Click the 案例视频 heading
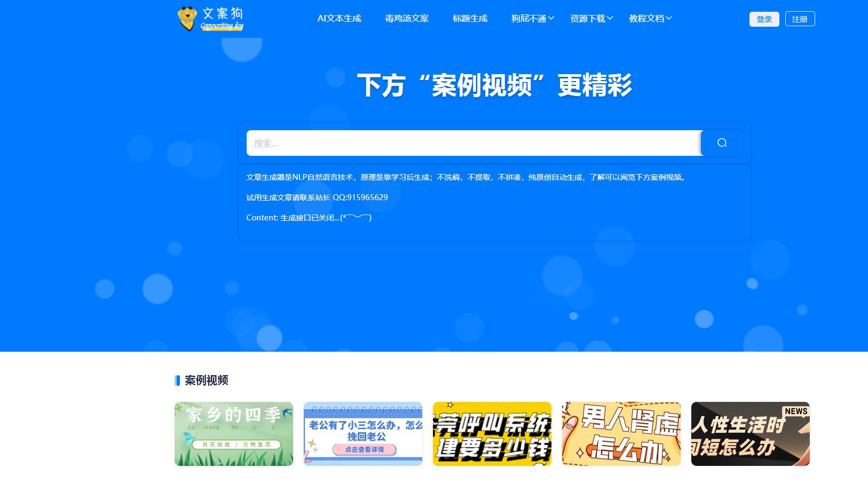Viewport: 868px width, 499px height. point(206,381)
